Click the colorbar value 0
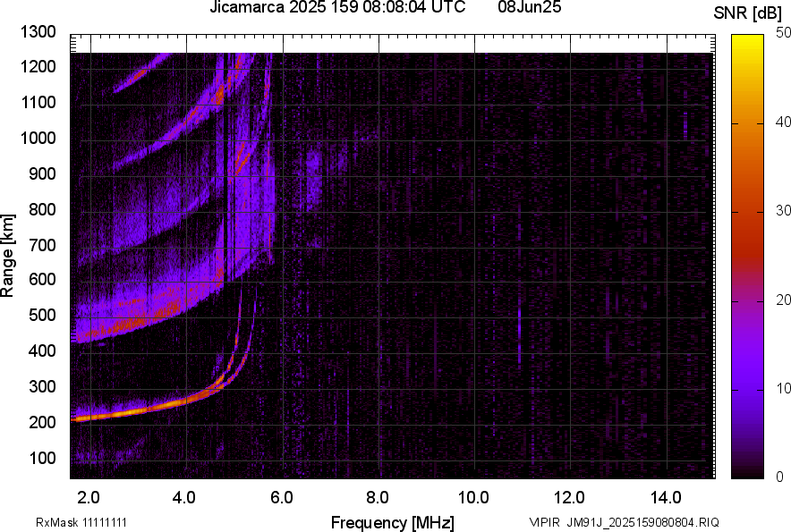The height and width of the screenshot is (532, 791). pos(779,477)
